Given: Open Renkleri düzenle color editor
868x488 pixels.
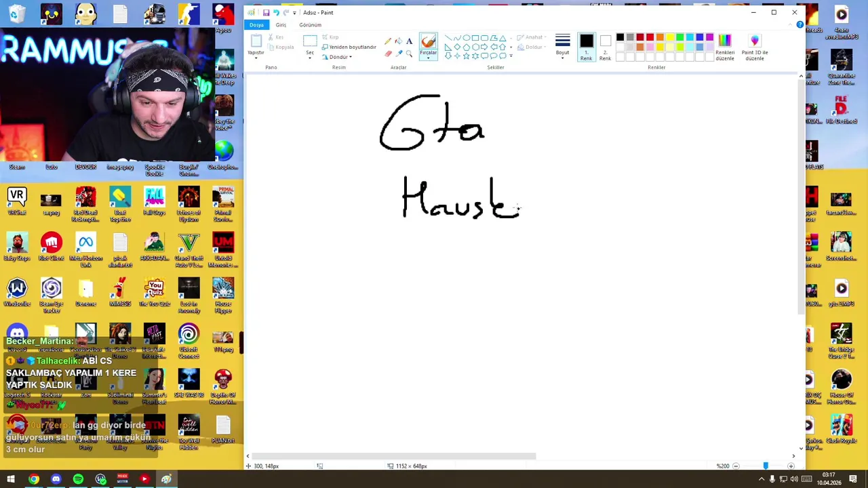Looking at the screenshot, I should click(x=725, y=47).
